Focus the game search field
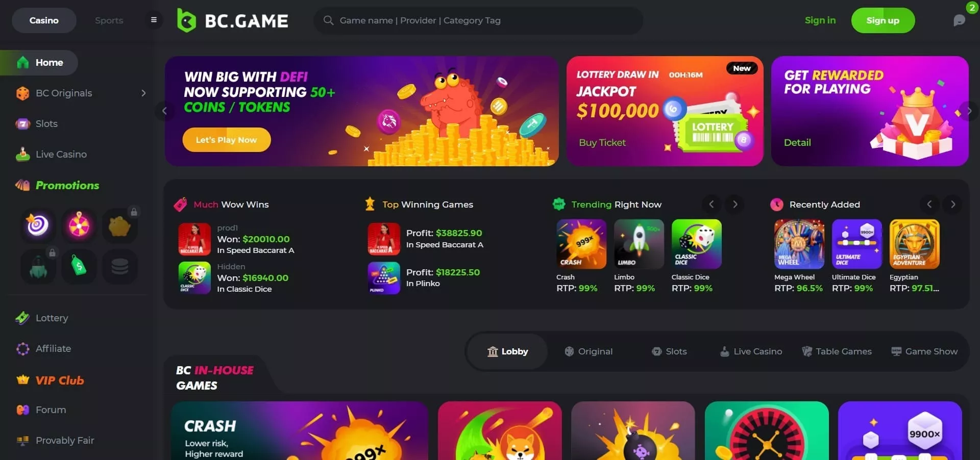Image resolution: width=980 pixels, height=460 pixels. [x=478, y=20]
